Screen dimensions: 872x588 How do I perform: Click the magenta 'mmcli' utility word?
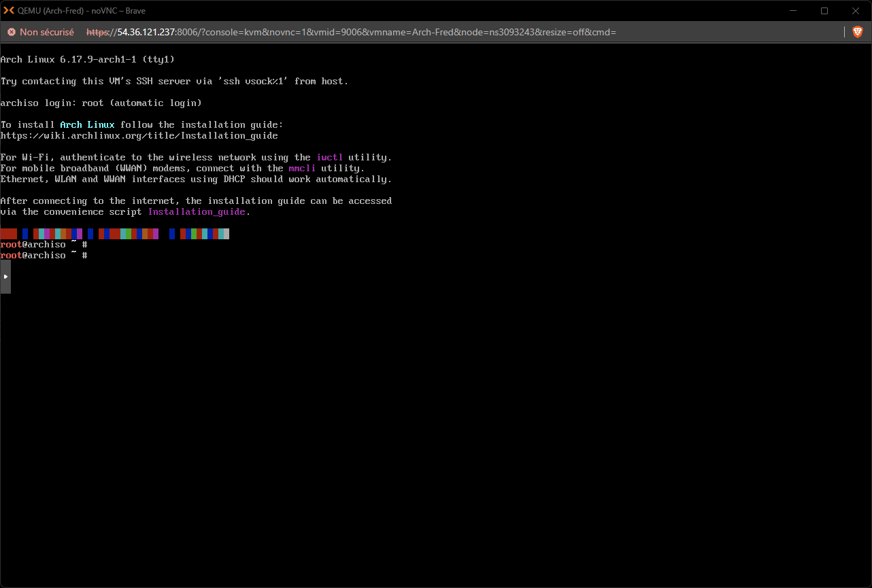302,169
